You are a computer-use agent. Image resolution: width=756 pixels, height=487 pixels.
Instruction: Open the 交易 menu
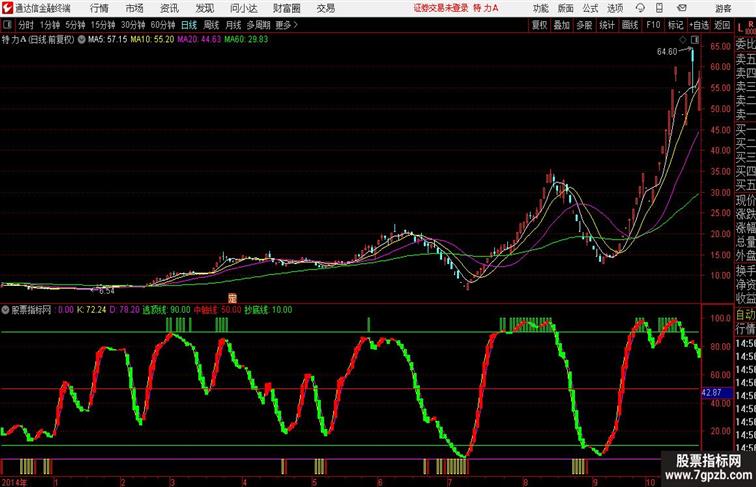[326, 8]
